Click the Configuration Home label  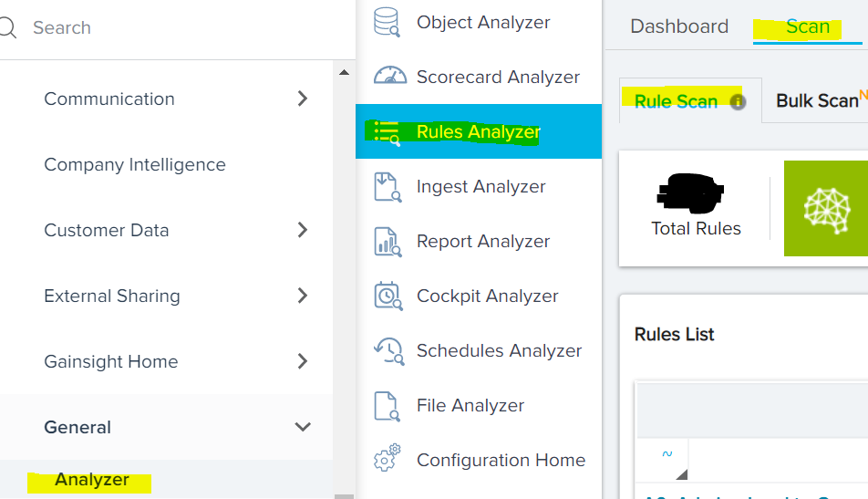point(501,461)
